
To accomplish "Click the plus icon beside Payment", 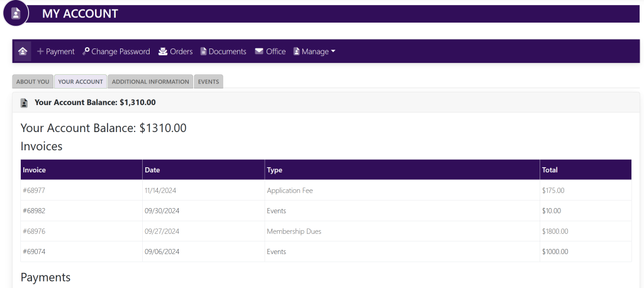I will point(40,52).
